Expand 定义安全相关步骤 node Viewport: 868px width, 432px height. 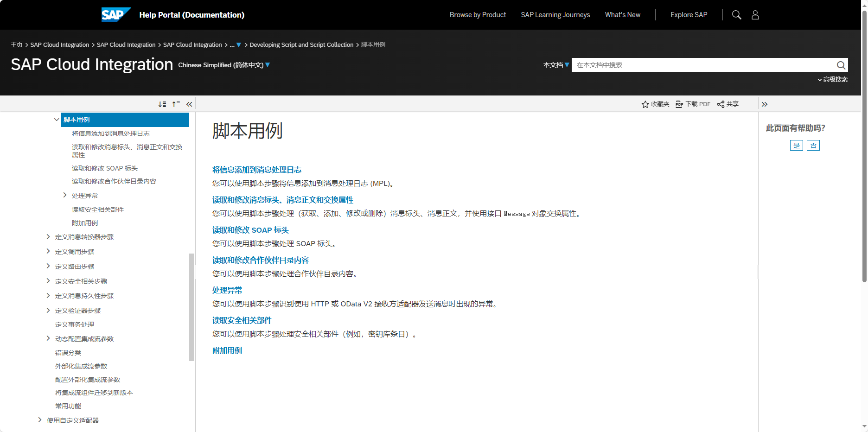click(48, 281)
